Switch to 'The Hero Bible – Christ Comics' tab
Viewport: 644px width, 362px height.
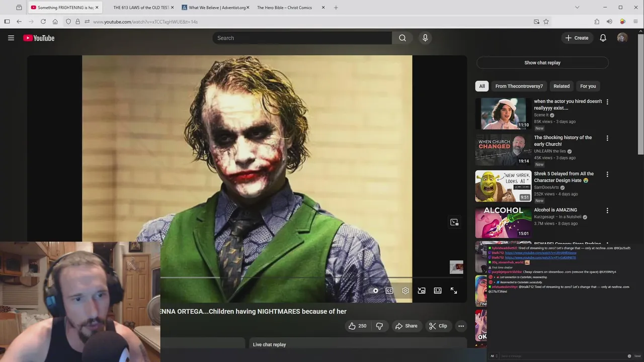pos(284,8)
